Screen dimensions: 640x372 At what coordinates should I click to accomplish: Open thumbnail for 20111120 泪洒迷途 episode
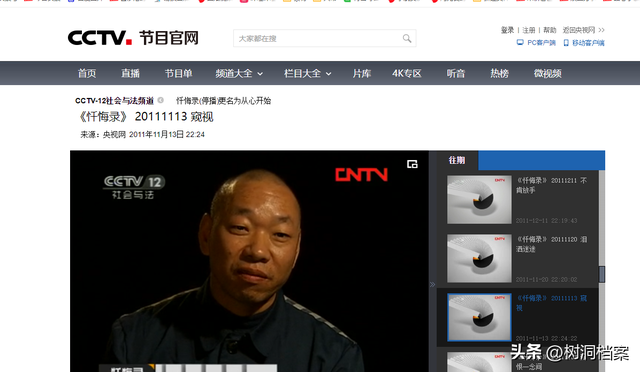479,258
